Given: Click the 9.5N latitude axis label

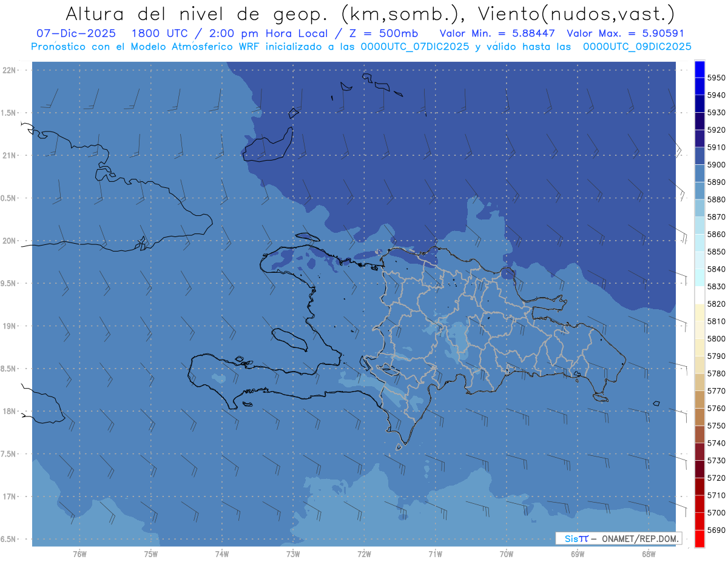Looking at the screenshot, I should [x=9, y=284].
